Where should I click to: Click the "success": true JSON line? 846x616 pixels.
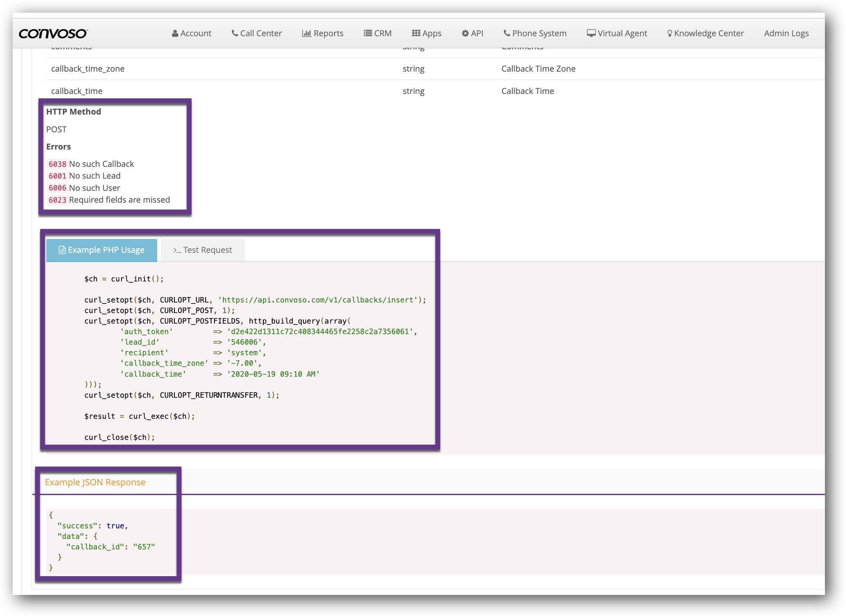point(93,526)
